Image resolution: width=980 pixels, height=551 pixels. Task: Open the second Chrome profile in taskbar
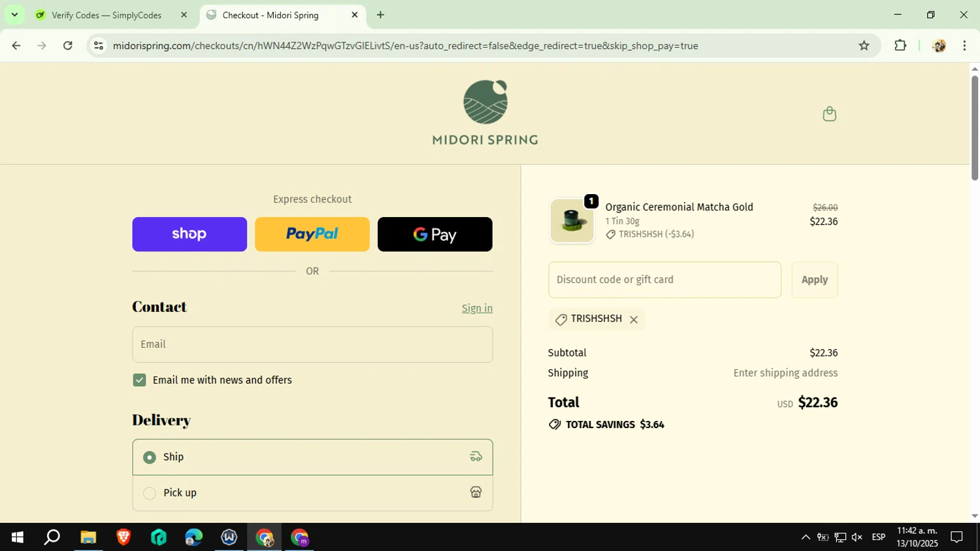pos(300,537)
